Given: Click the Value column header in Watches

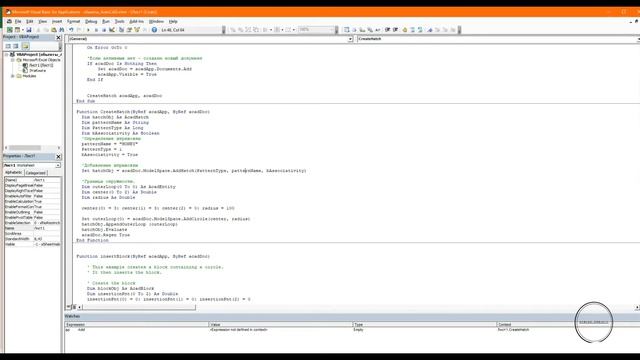Looking at the screenshot, I should pyautogui.click(x=281, y=324).
